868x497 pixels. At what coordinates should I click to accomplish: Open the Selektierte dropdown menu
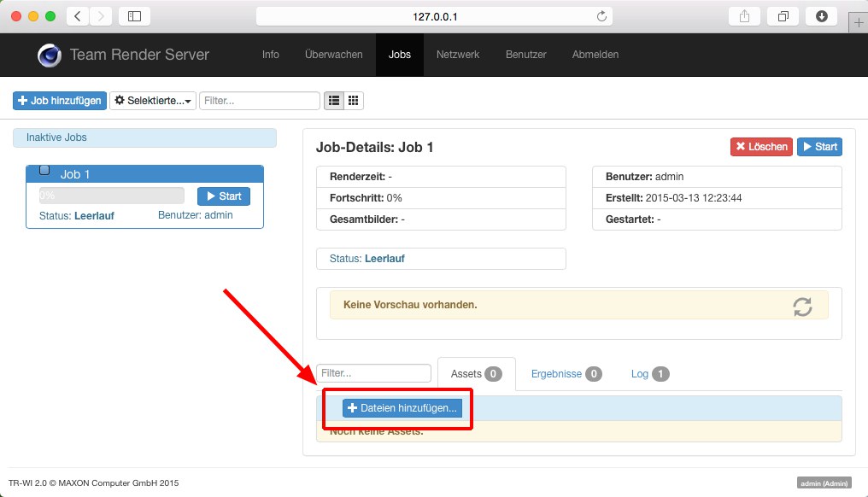tap(153, 101)
